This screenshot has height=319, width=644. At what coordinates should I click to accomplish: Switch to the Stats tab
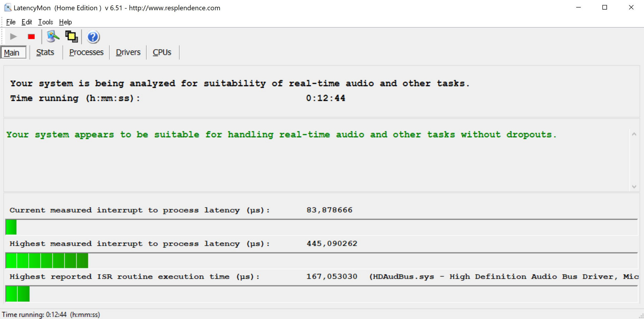tap(45, 52)
